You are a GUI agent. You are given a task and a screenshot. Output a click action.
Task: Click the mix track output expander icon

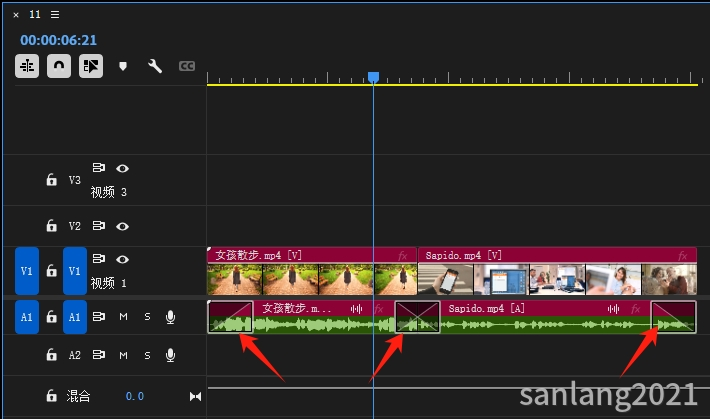click(x=195, y=397)
